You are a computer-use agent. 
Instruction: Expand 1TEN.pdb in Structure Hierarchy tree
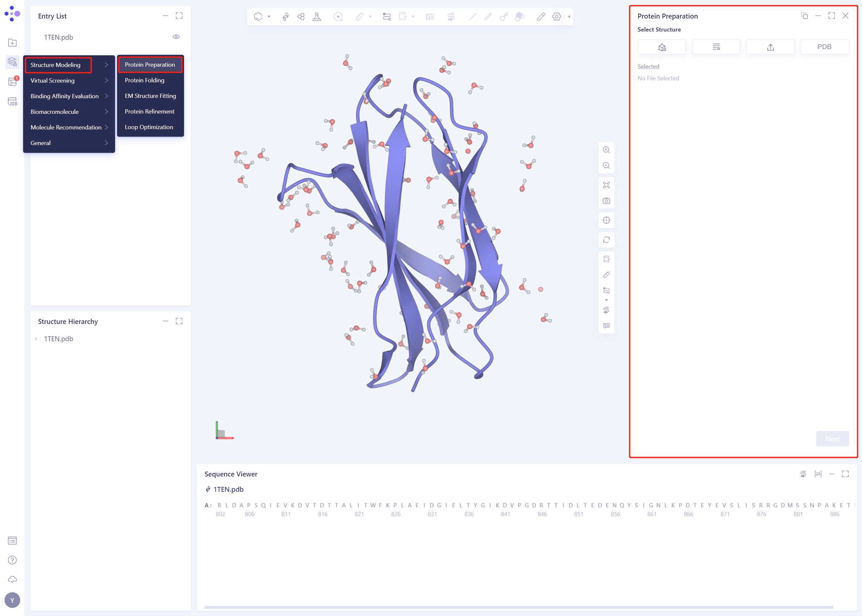36,339
